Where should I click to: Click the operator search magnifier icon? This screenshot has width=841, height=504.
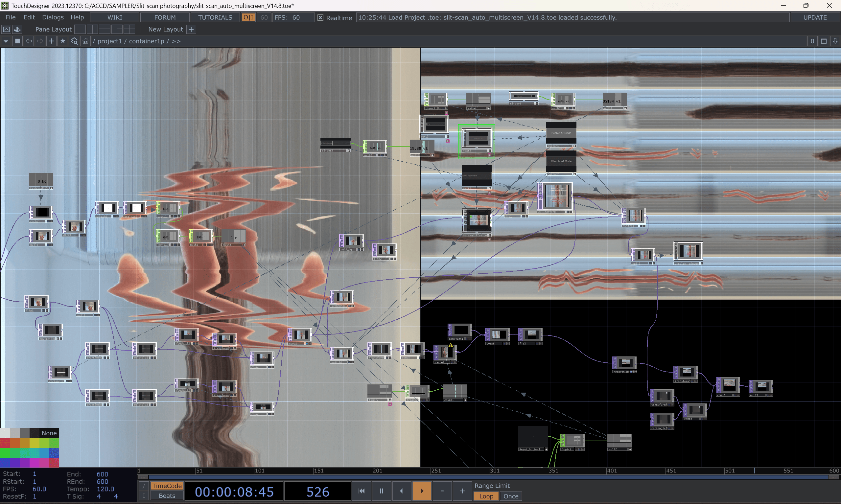[74, 41]
